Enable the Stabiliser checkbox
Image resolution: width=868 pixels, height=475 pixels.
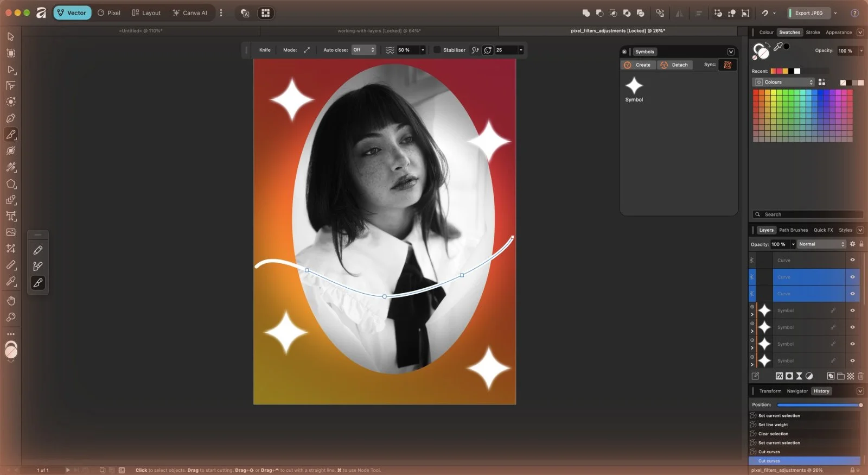[x=437, y=50]
